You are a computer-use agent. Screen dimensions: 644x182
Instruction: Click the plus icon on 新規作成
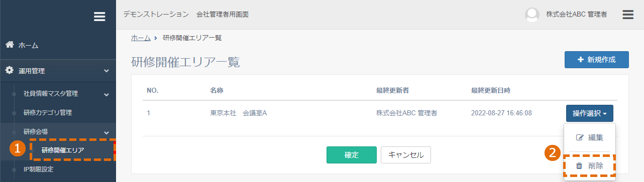tap(581, 59)
